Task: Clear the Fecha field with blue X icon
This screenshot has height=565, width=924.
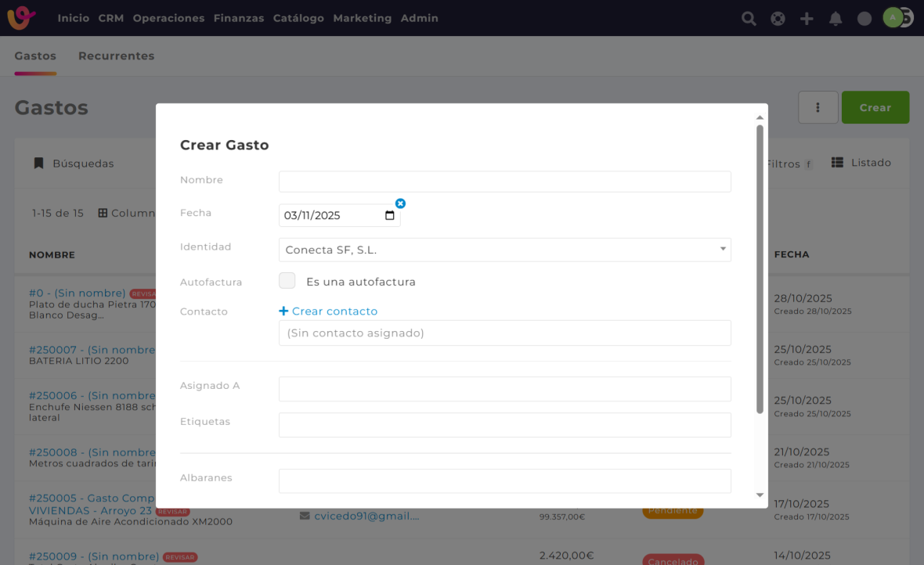Action: coord(400,203)
